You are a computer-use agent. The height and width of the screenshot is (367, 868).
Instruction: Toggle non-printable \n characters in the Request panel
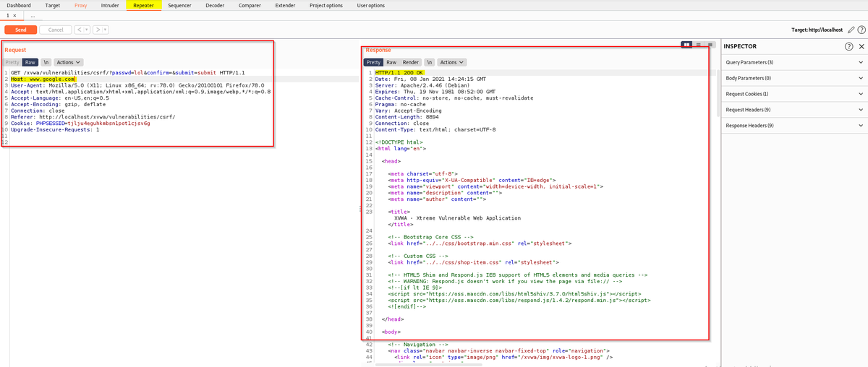pos(45,62)
